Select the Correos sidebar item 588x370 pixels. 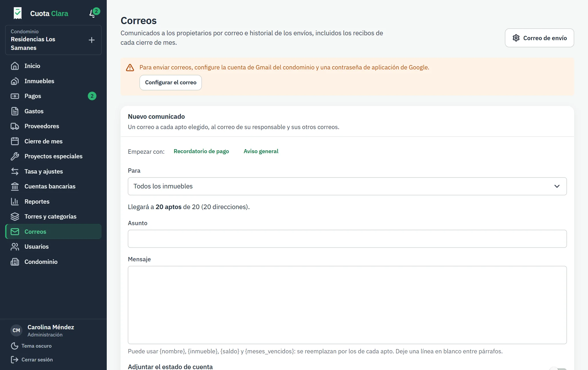pyautogui.click(x=53, y=231)
